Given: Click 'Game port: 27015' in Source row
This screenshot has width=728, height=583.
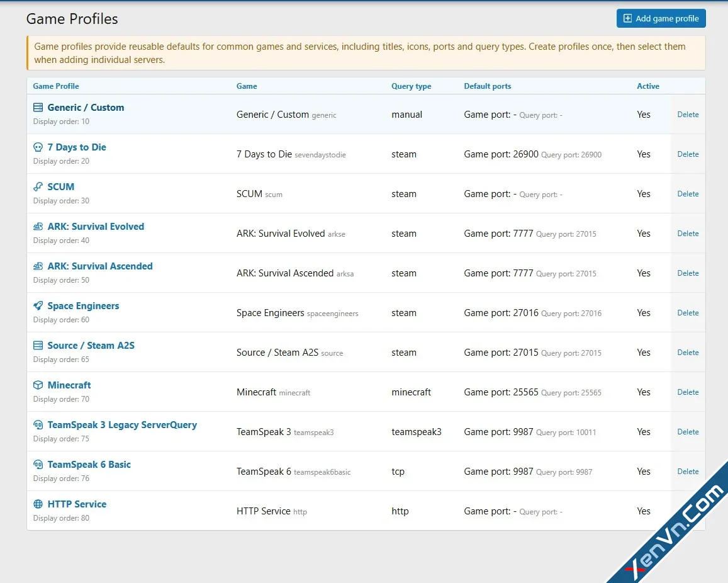Looking at the screenshot, I should [501, 353].
